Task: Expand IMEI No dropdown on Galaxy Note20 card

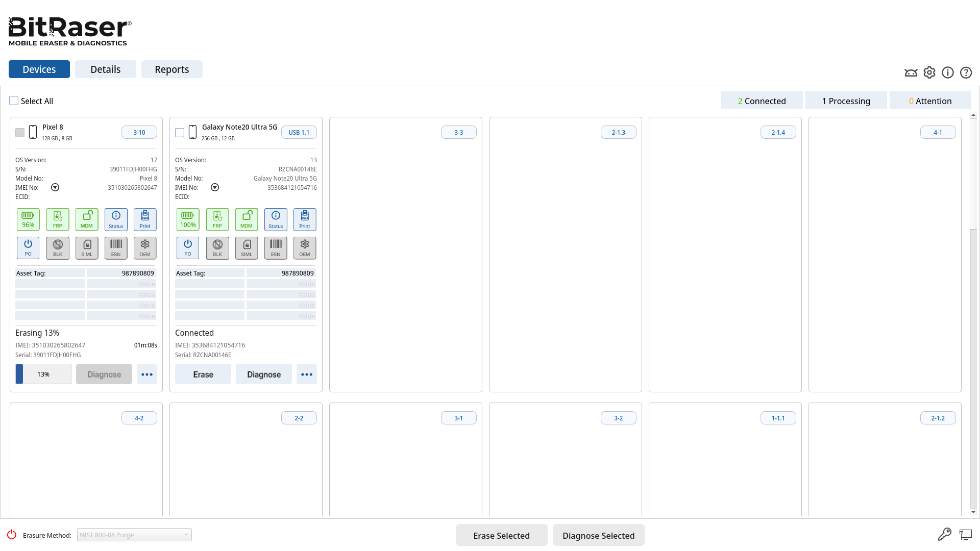Action: click(215, 187)
